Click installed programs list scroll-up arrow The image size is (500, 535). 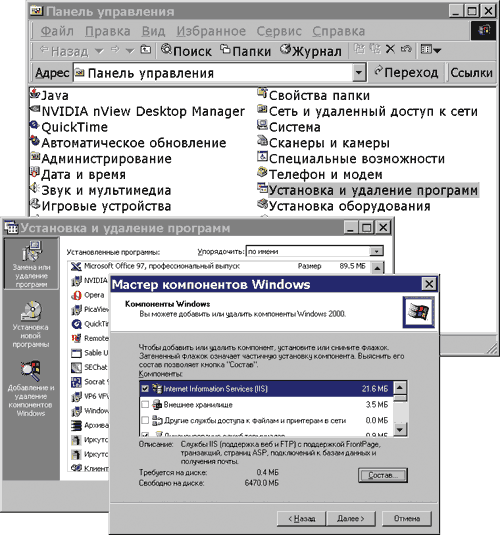click(x=377, y=268)
